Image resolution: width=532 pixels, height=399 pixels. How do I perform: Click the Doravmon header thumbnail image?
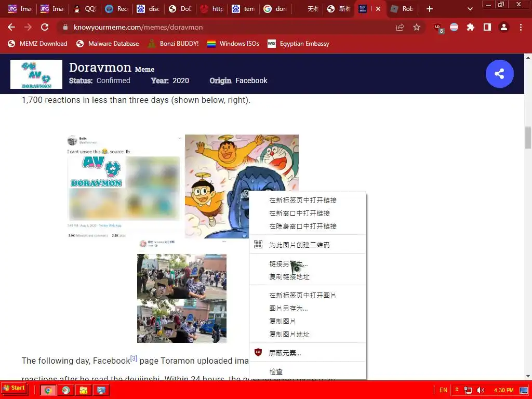(36, 74)
